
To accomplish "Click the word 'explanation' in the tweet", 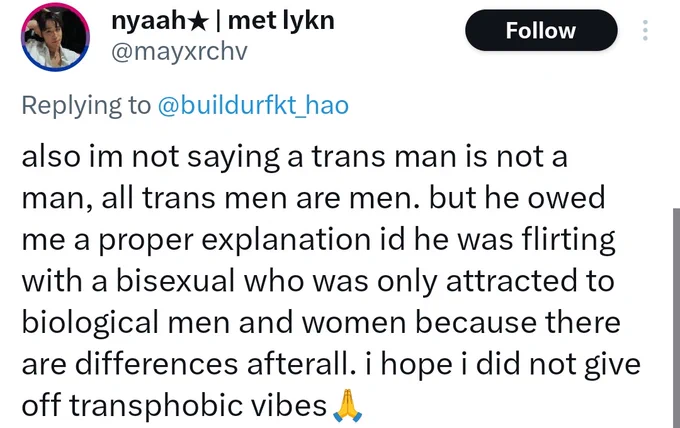I will pyautogui.click(x=286, y=240).
